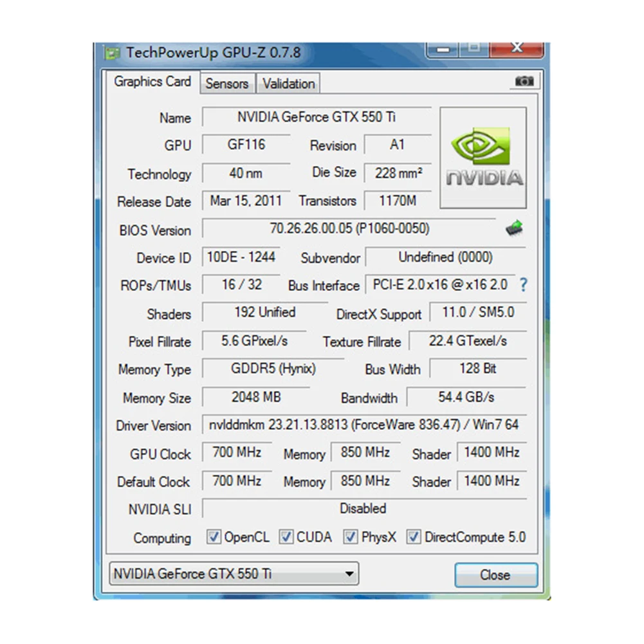This screenshot has width=644, height=644.
Task: Click the Pixel Fillrate field 5.6 GPixel/s
Action: coord(254,341)
